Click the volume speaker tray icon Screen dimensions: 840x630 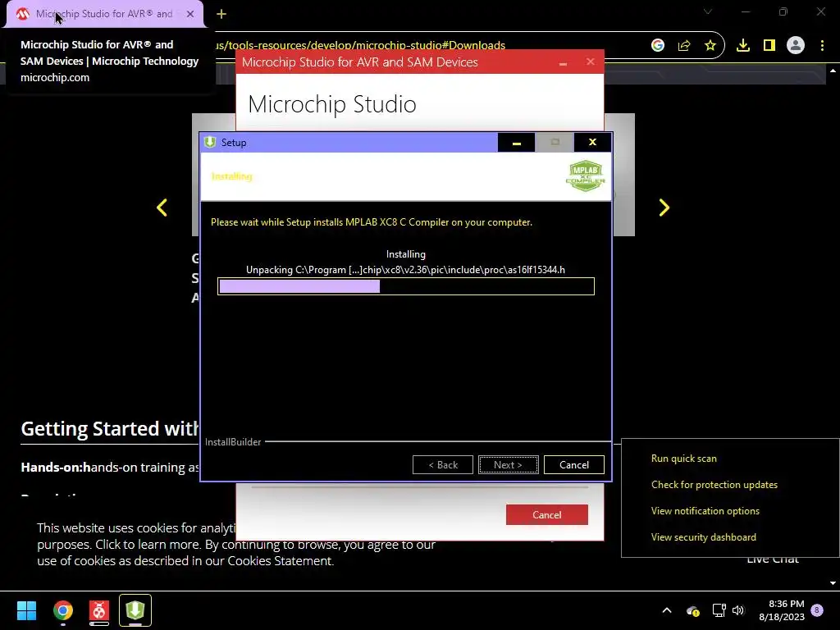738,610
